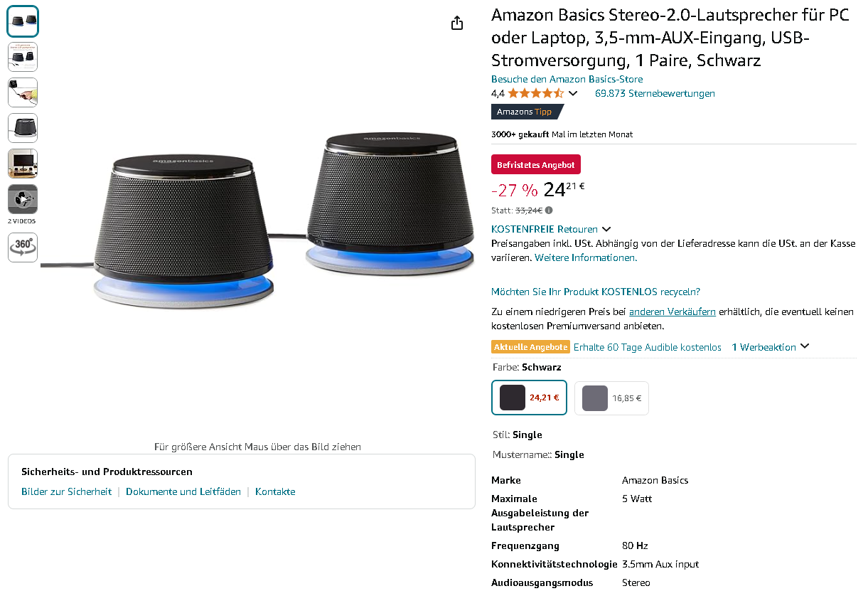Select the grey color option 16,85 €
Screen dimensions: 868x591
(x=611, y=398)
